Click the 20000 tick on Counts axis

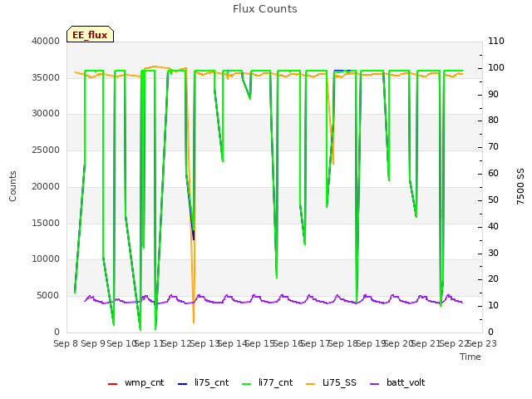46,186
